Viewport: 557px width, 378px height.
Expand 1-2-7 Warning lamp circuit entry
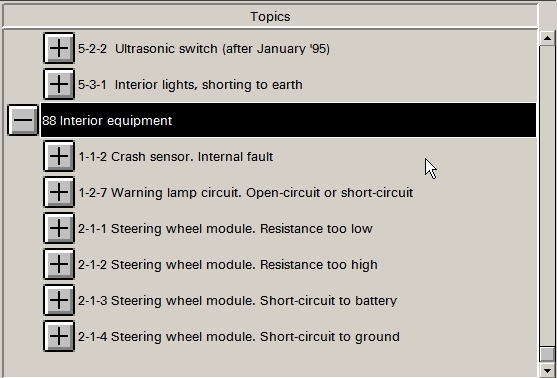point(59,192)
